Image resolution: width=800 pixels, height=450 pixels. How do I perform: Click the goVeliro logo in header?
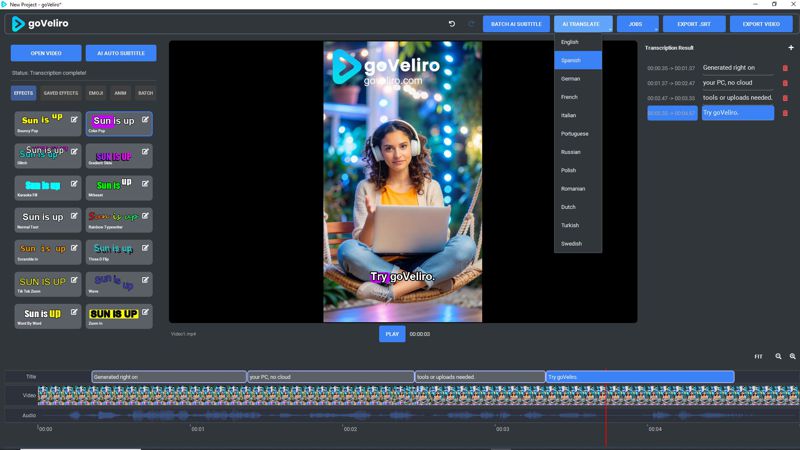pos(40,23)
